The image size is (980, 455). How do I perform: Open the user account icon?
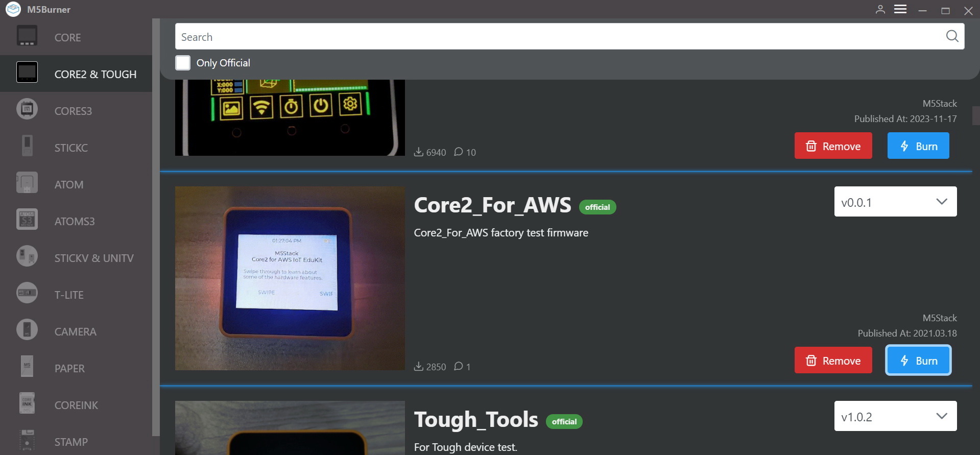(x=880, y=10)
